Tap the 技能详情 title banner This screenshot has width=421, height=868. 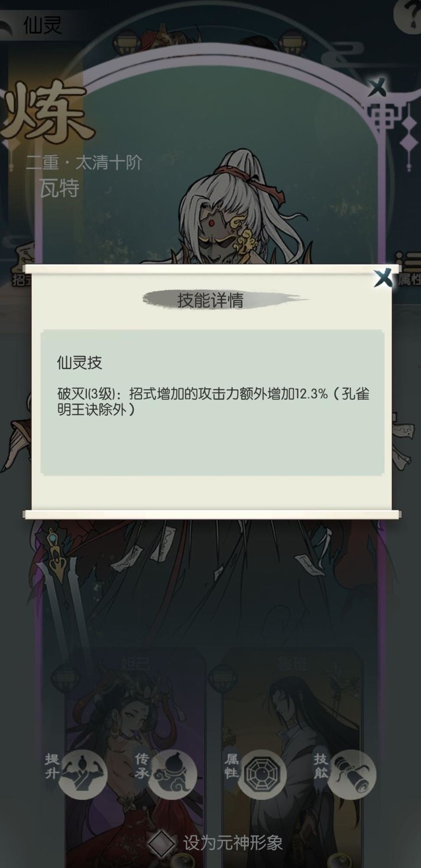(210, 300)
